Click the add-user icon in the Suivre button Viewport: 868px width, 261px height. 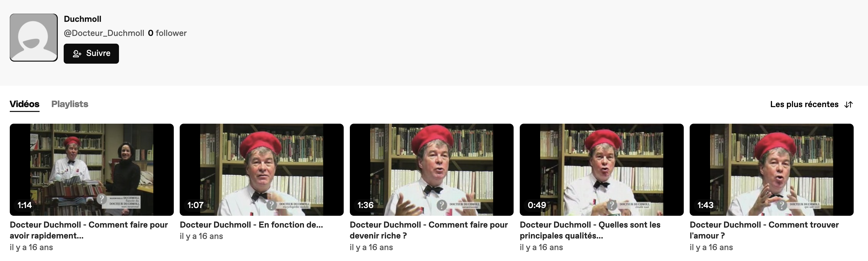(77, 54)
